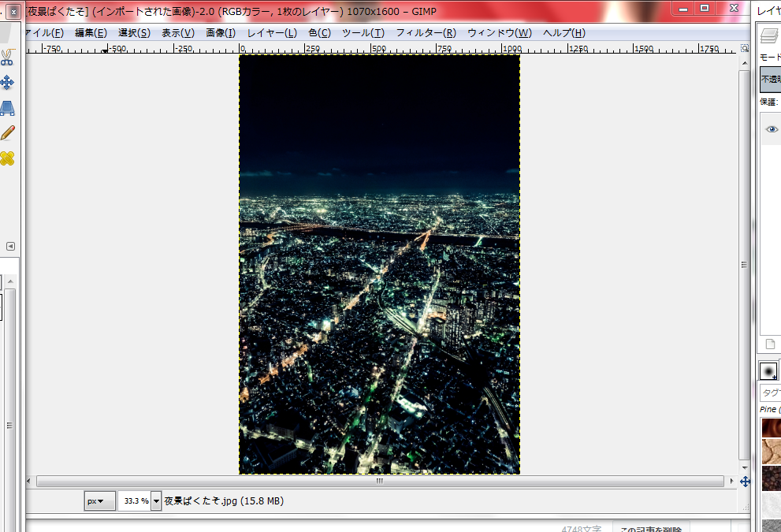The height and width of the screenshot is (532, 781).
Task: Open the Brushes tab icon
Action: coord(768,371)
